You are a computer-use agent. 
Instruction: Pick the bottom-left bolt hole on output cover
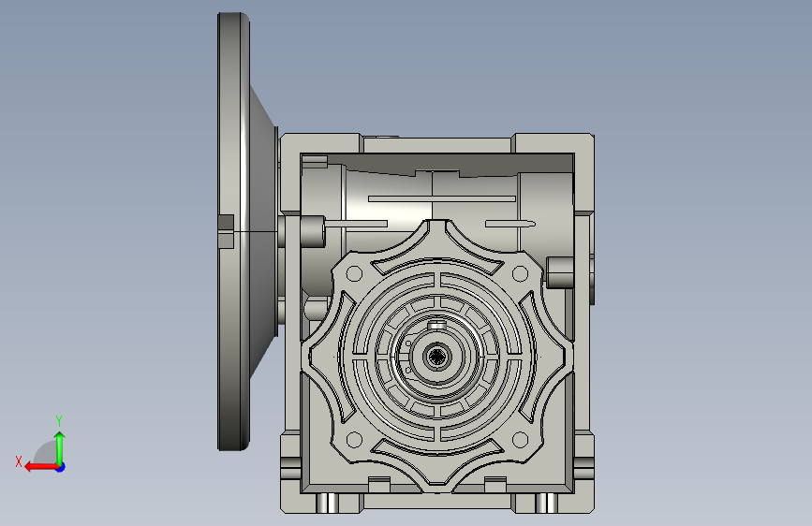(354, 440)
